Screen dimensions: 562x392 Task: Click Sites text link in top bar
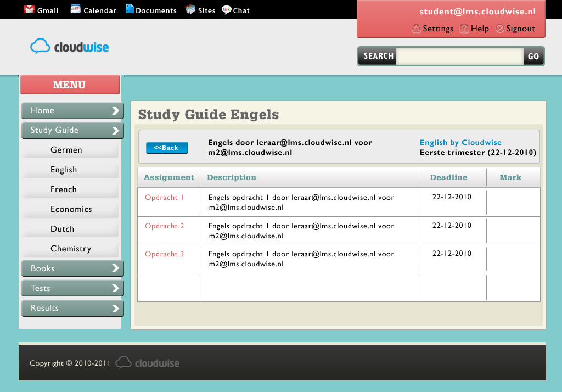click(x=207, y=10)
